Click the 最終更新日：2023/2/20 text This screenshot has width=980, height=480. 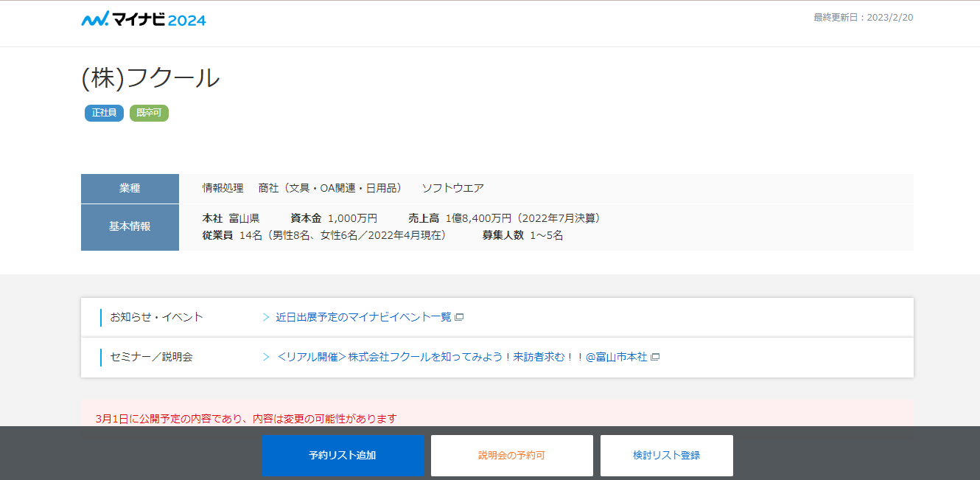coord(864,18)
